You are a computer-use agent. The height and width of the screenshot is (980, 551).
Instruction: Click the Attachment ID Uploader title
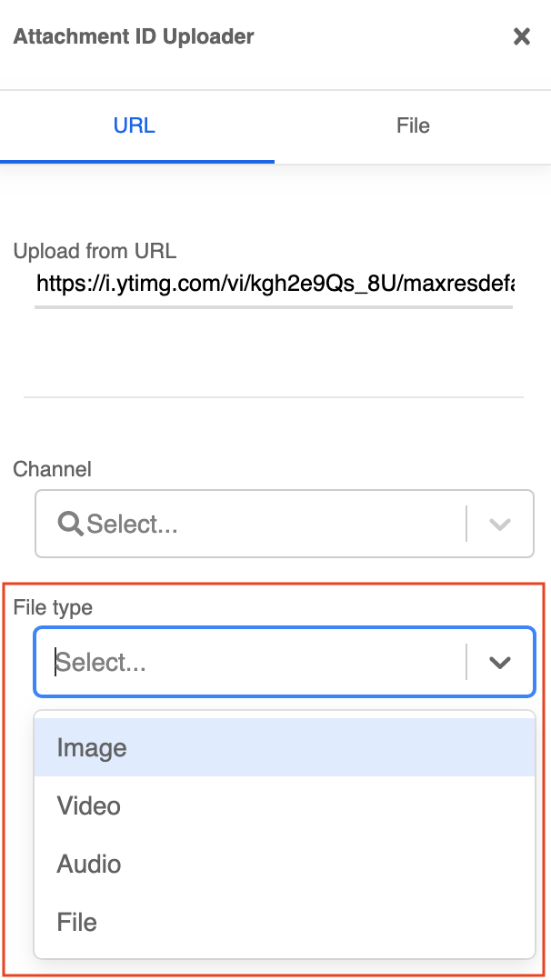[134, 36]
